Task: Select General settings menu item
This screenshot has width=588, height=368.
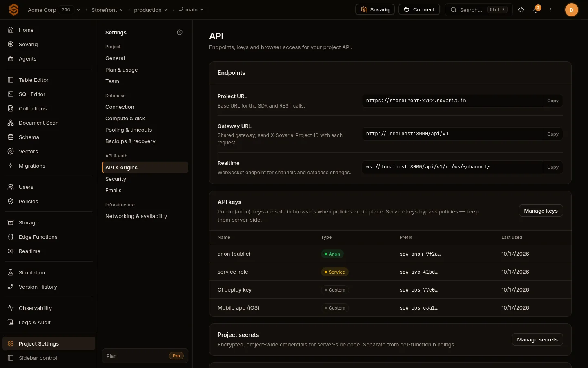Action: pos(145,58)
